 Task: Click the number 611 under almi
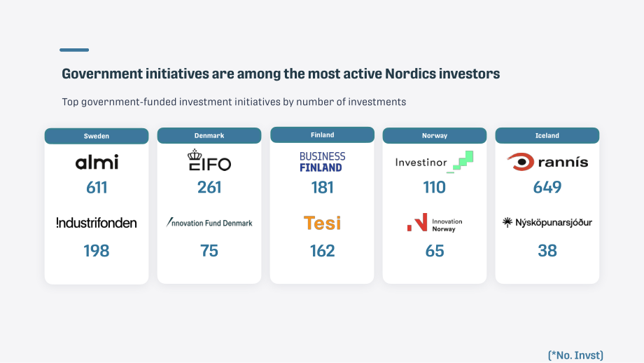[x=97, y=188]
